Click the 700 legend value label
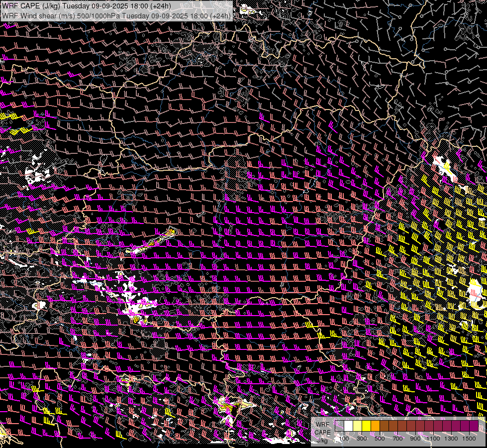 click(397, 439)
